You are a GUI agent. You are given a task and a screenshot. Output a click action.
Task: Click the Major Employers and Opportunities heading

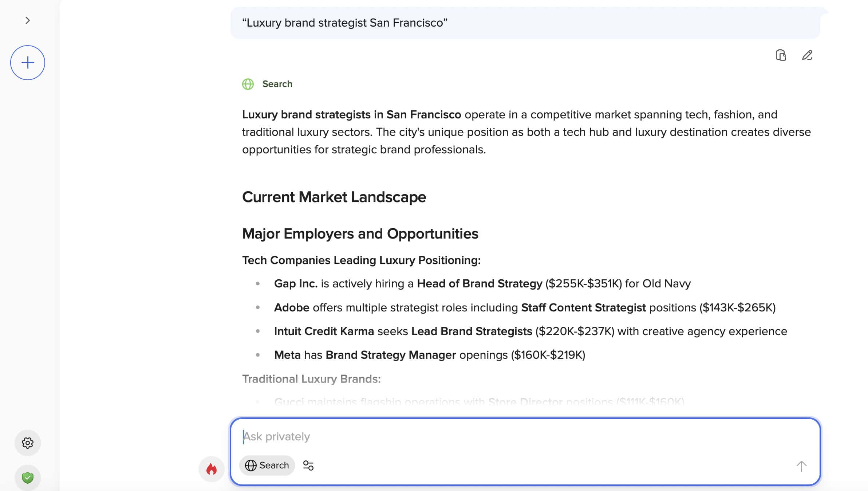(360, 234)
